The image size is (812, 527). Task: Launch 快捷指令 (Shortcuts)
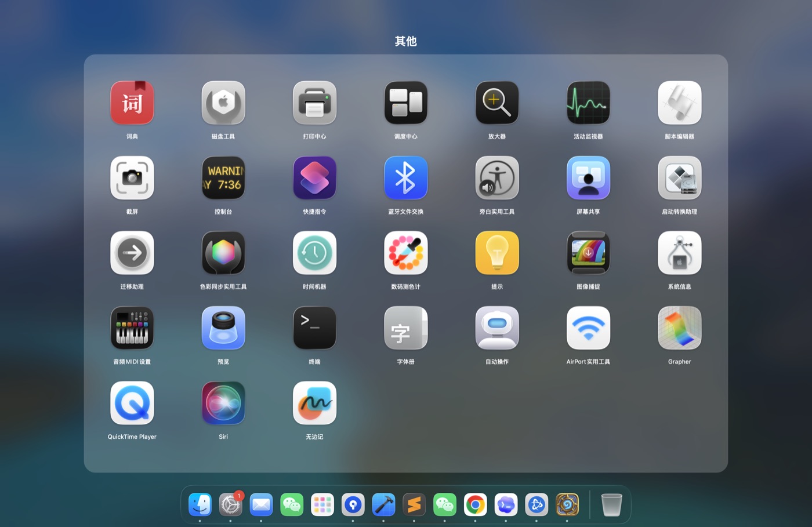314,178
